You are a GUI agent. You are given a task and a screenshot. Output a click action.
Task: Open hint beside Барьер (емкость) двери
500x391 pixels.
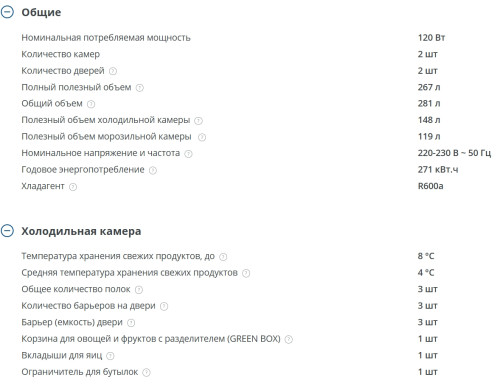pyautogui.click(x=131, y=323)
